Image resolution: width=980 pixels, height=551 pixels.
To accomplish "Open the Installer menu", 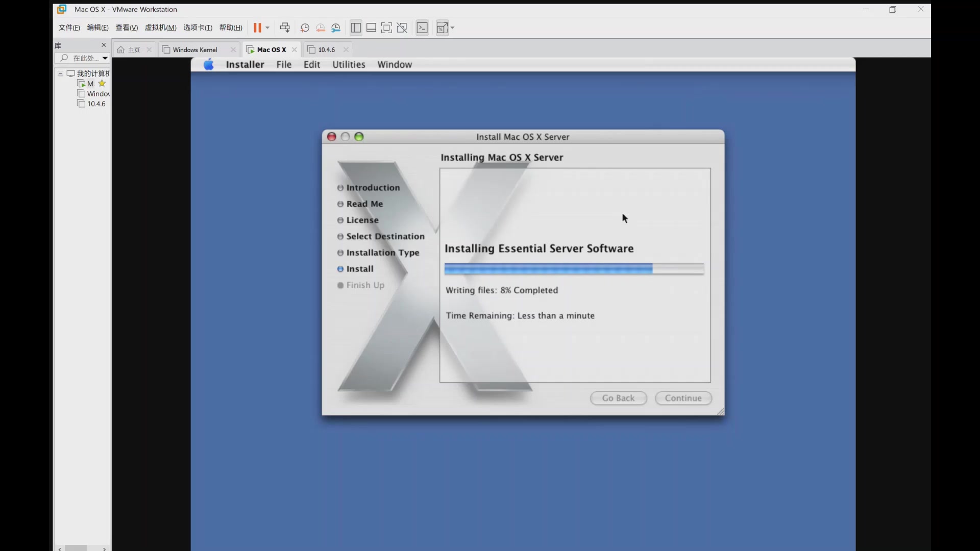I will click(245, 65).
